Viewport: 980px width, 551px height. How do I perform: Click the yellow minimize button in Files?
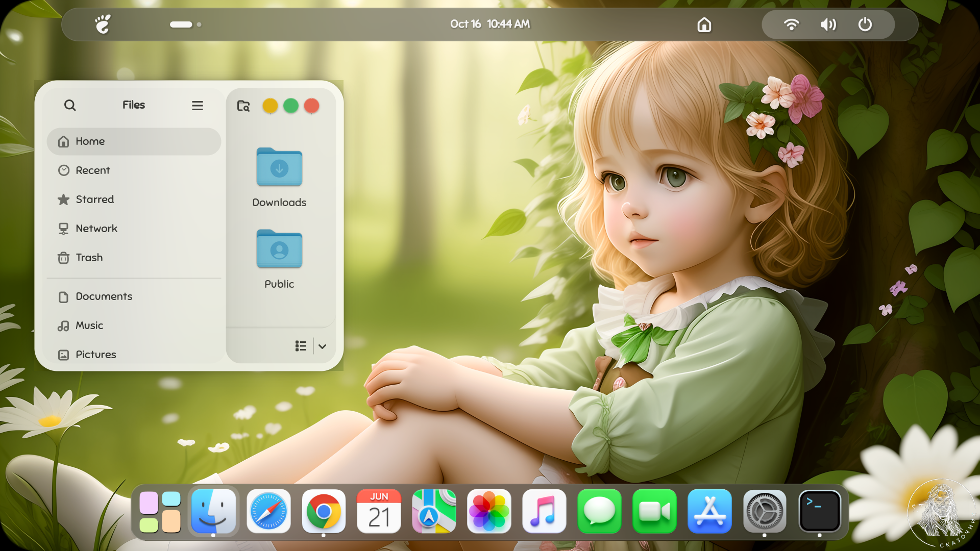point(270,106)
